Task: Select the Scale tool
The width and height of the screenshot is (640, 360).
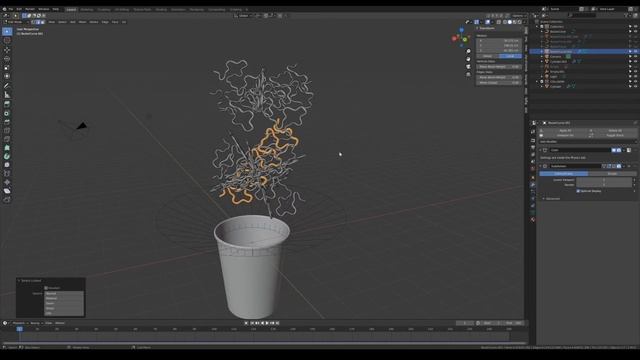Action: point(7,67)
